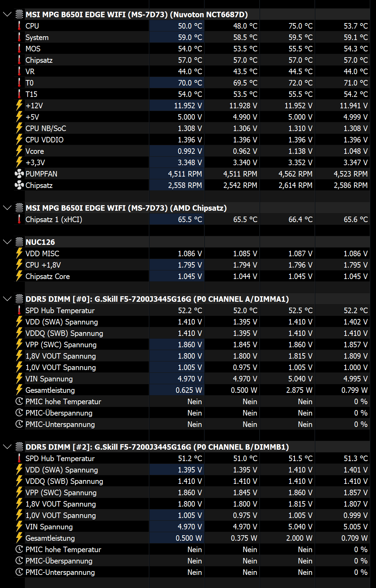Select DIMM #2 1,0V VOUT Spannung label
This screenshot has height=588, width=376.
pos(61,515)
